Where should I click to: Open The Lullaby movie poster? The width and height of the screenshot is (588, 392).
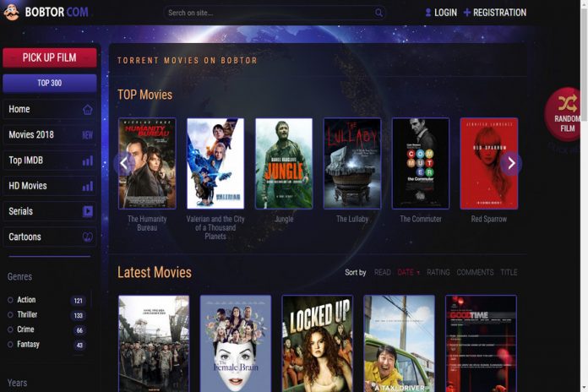[x=352, y=164]
